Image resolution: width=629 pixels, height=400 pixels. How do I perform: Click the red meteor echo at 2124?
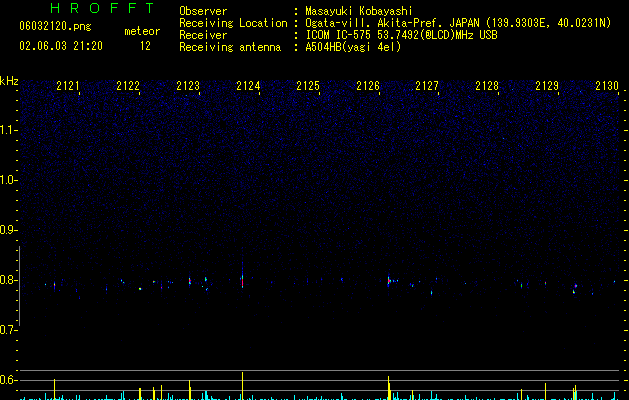click(242, 281)
